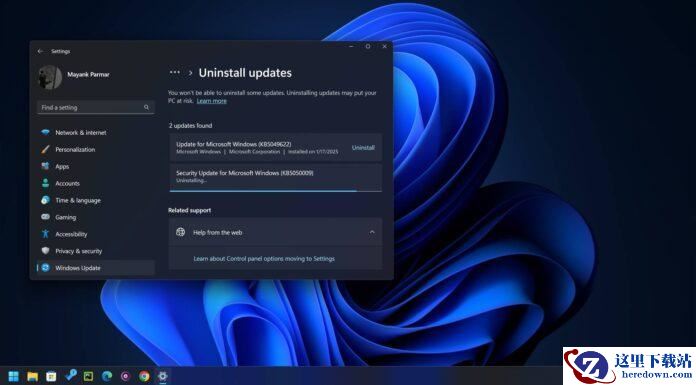Click the 2 updates found text
This screenshot has height=385, width=696.
coord(190,126)
